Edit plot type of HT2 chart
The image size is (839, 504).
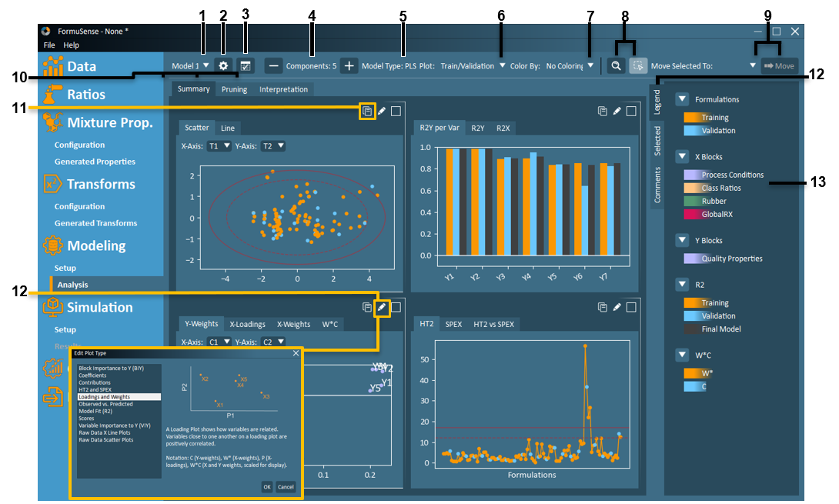617,308
